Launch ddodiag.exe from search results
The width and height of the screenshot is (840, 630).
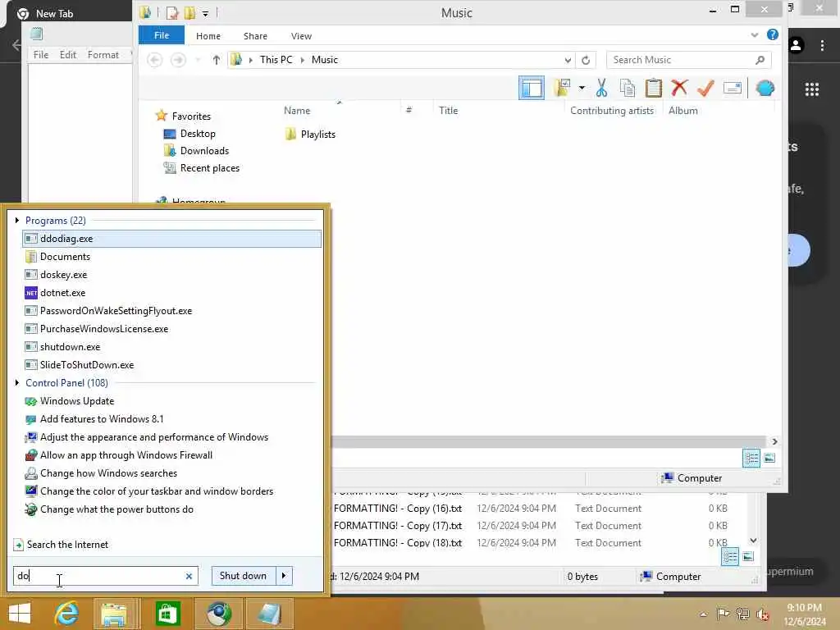171,239
